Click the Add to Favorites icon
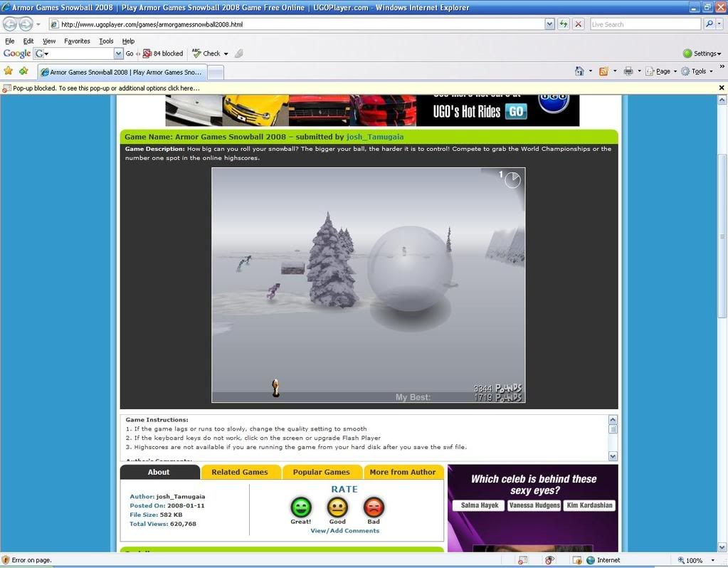Viewport: 728px width, 568px height. point(23,71)
